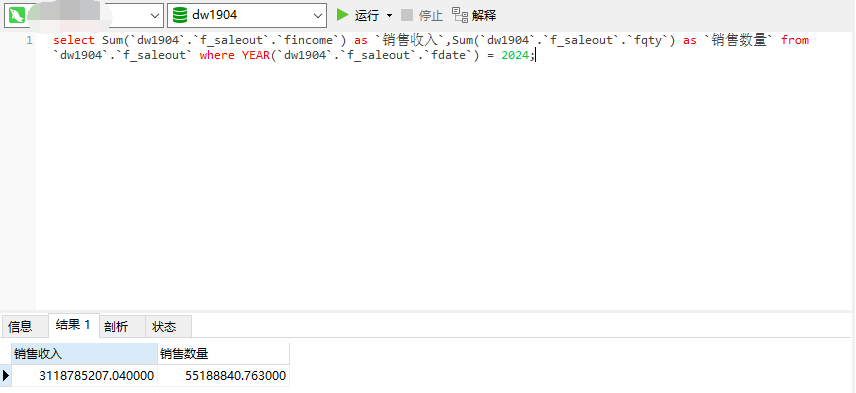
Task: Click the dw1904 text in database selector
Action: [x=215, y=15]
